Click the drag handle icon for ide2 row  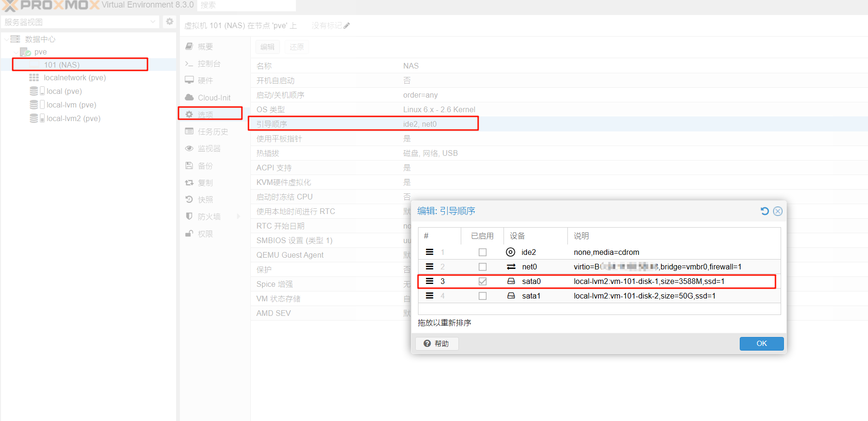pos(429,252)
